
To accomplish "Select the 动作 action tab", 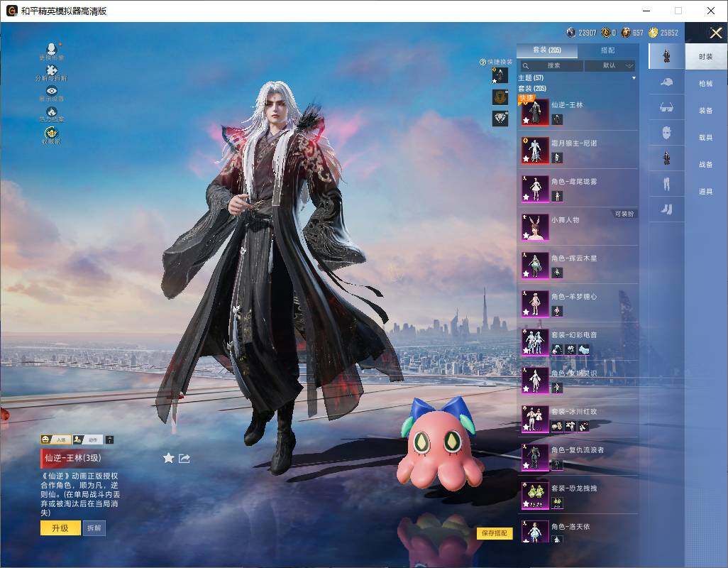I will click(88, 439).
